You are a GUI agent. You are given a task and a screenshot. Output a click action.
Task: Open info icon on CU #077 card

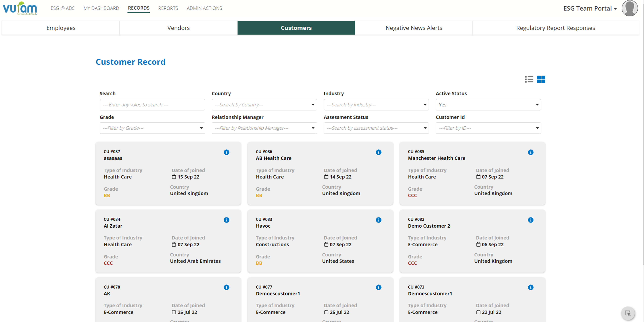tap(379, 287)
